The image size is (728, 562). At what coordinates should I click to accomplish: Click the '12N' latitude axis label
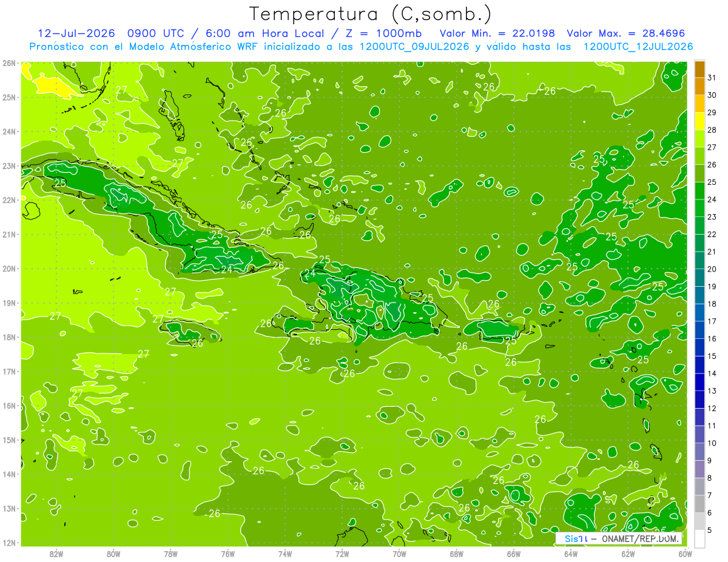(9, 543)
